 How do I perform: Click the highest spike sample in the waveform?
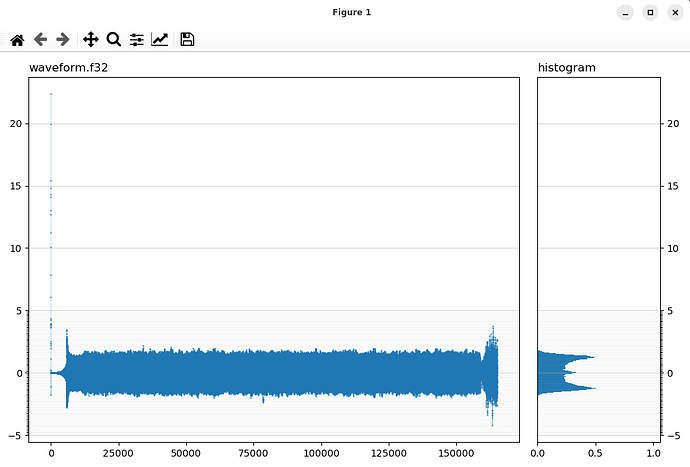(x=51, y=94)
